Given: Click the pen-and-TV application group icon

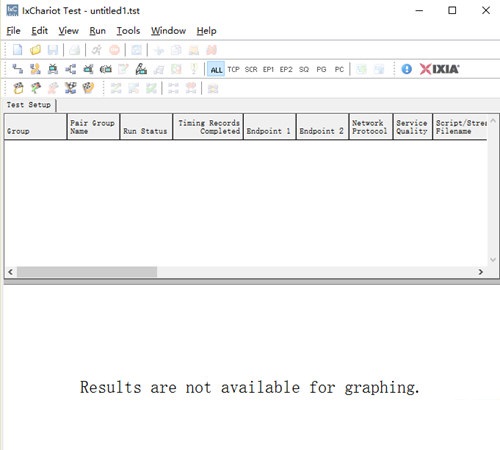Looking at the screenshot, I should point(141,69).
